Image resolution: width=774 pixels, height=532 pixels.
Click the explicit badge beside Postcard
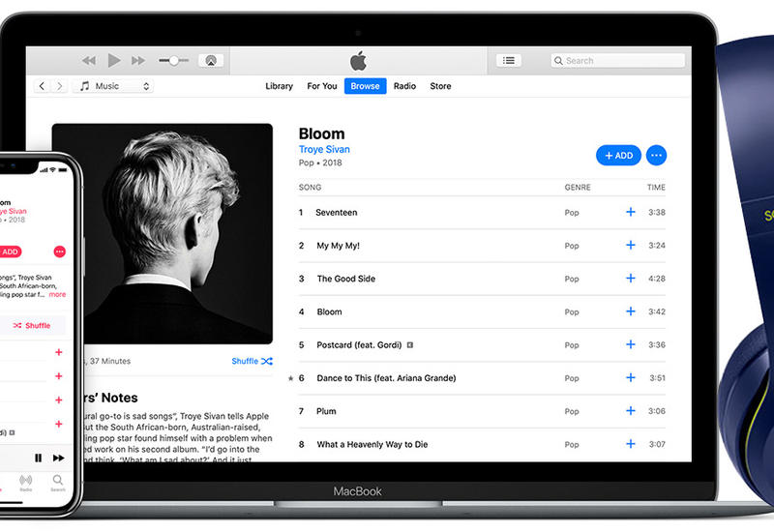coord(409,345)
